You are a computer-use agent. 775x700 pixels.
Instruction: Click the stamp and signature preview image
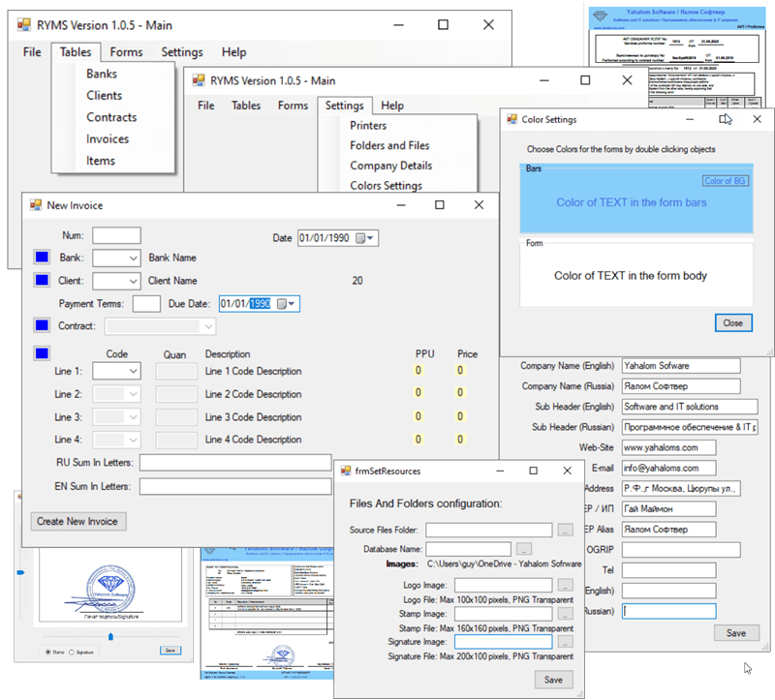[x=110, y=586]
